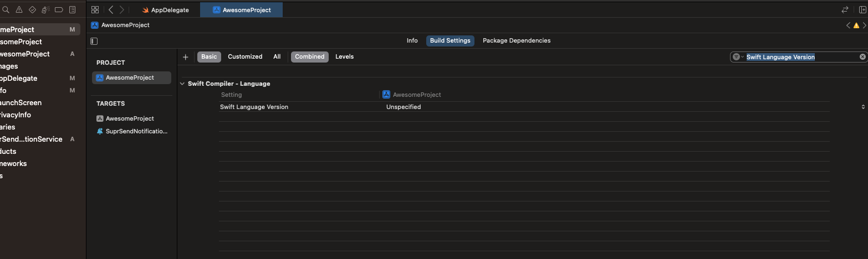Toggle the project and targets list sidebar
The width and height of the screenshot is (868, 259).
click(94, 41)
